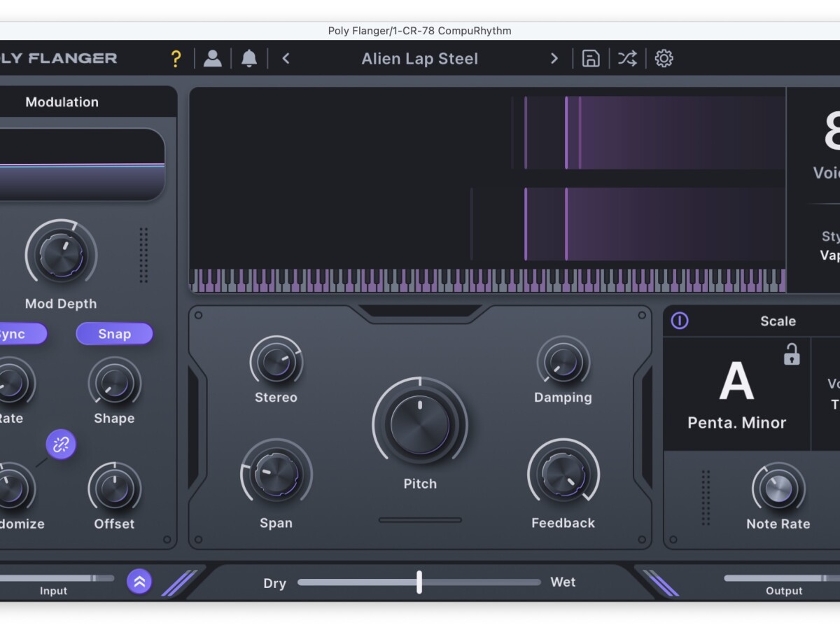Toggle the Scale power button
Image resolution: width=840 pixels, height=630 pixels.
point(680,321)
